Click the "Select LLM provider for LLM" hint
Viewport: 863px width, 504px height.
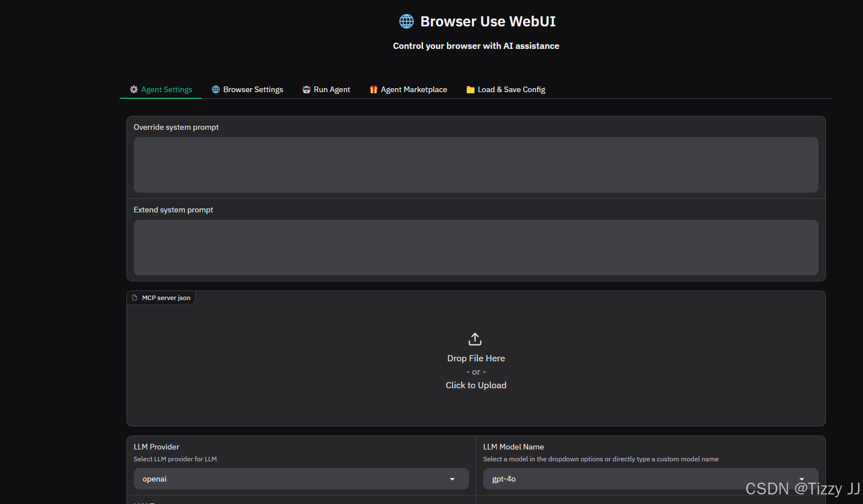(x=175, y=459)
